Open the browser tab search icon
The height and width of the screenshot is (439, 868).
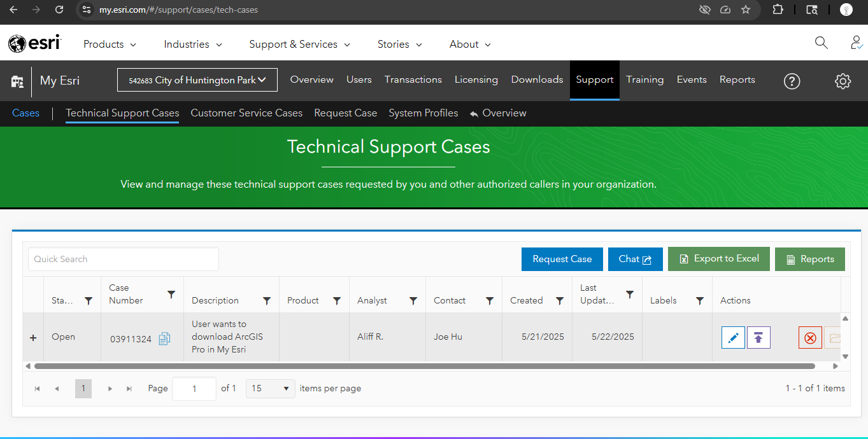point(812,10)
